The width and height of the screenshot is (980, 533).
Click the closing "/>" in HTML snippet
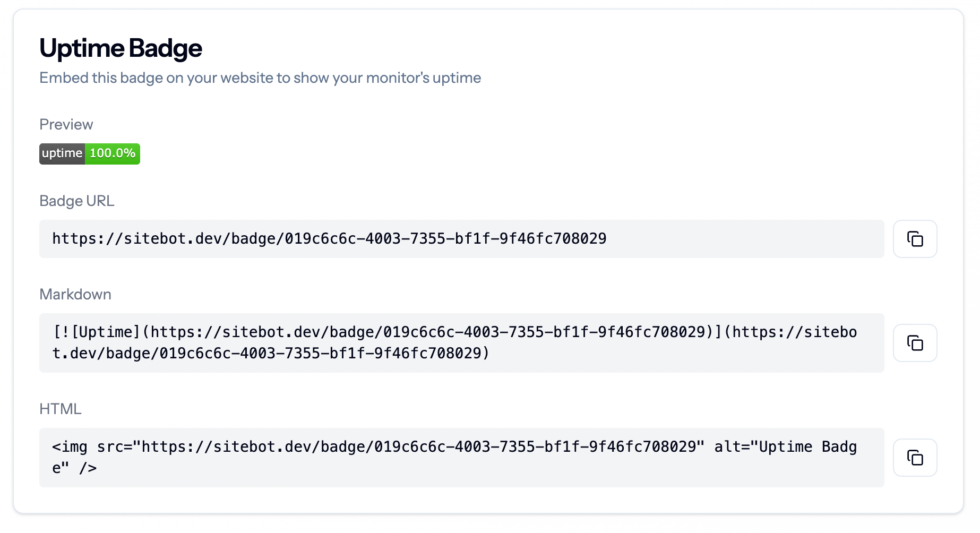click(x=88, y=468)
